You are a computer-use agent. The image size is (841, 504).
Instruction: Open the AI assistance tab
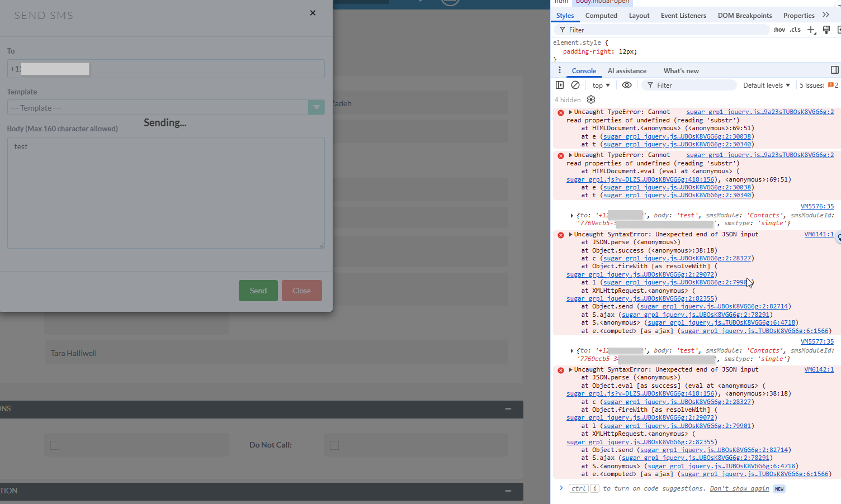(x=627, y=71)
